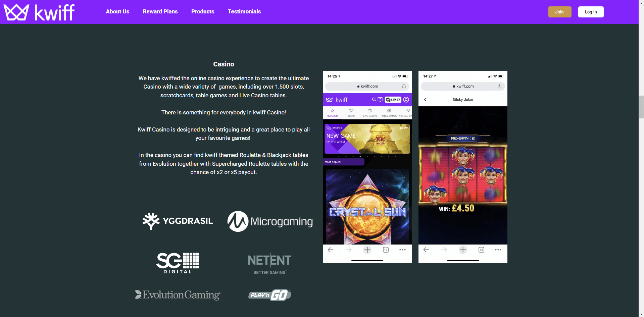The width and height of the screenshot is (644, 317).
Task: Click the Yggdrasil provider logo
Action: [x=178, y=221]
